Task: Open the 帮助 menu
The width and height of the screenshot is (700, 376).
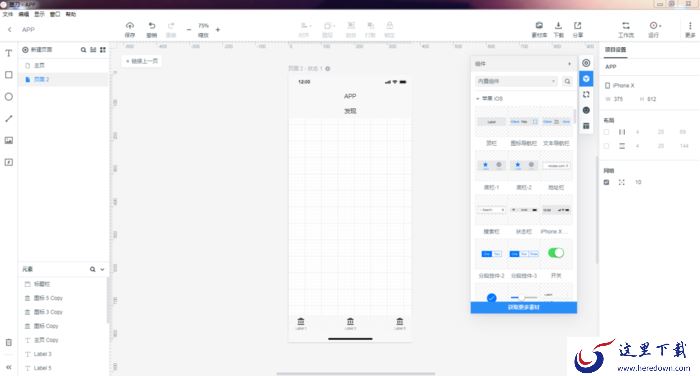Action: tap(71, 14)
